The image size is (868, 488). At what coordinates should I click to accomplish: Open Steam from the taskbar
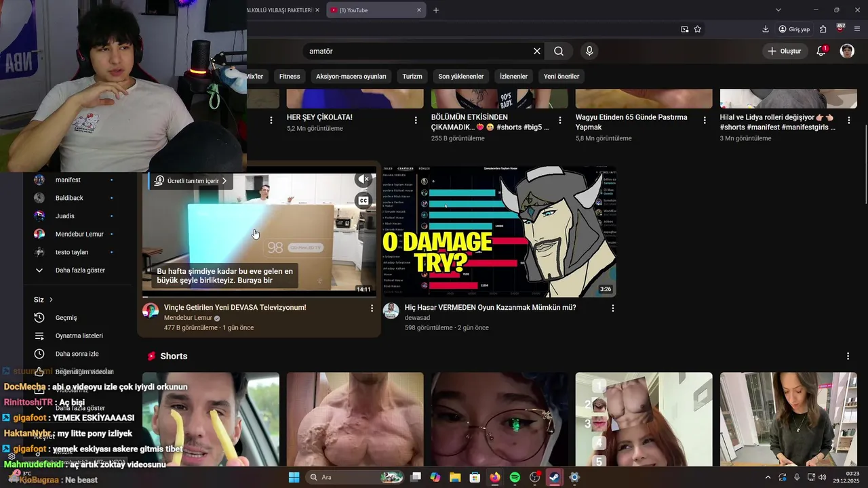click(x=554, y=477)
